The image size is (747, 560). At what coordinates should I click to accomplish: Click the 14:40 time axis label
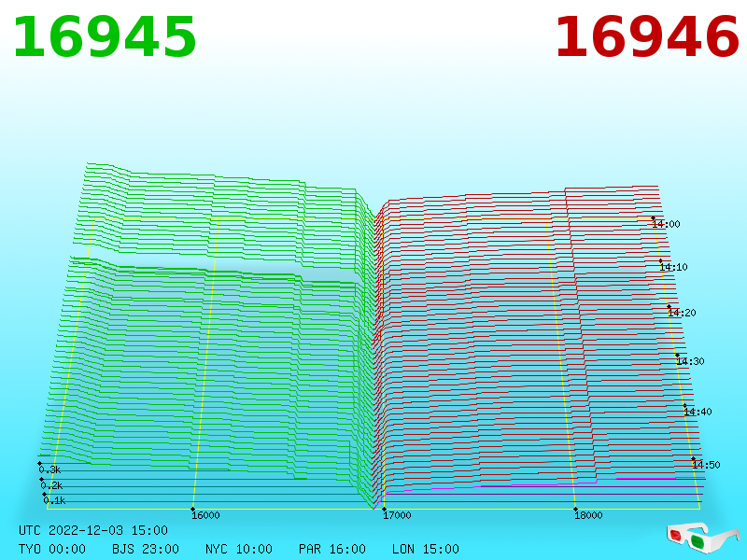698,412
